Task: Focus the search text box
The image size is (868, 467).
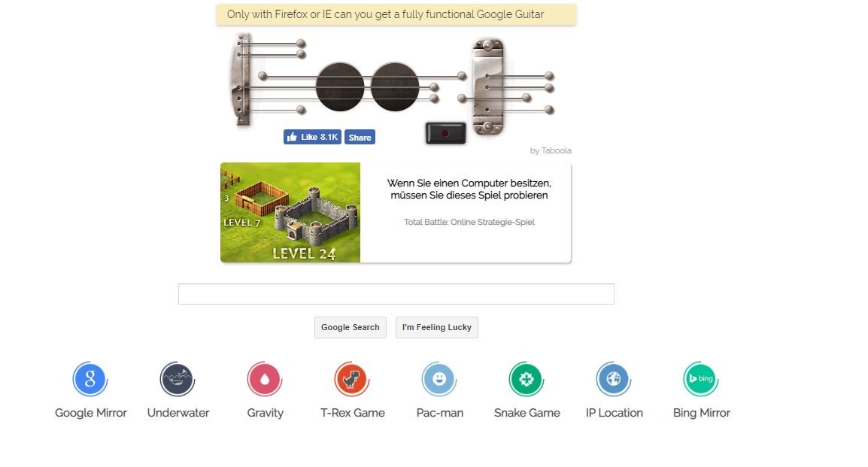Action: click(x=396, y=294)
